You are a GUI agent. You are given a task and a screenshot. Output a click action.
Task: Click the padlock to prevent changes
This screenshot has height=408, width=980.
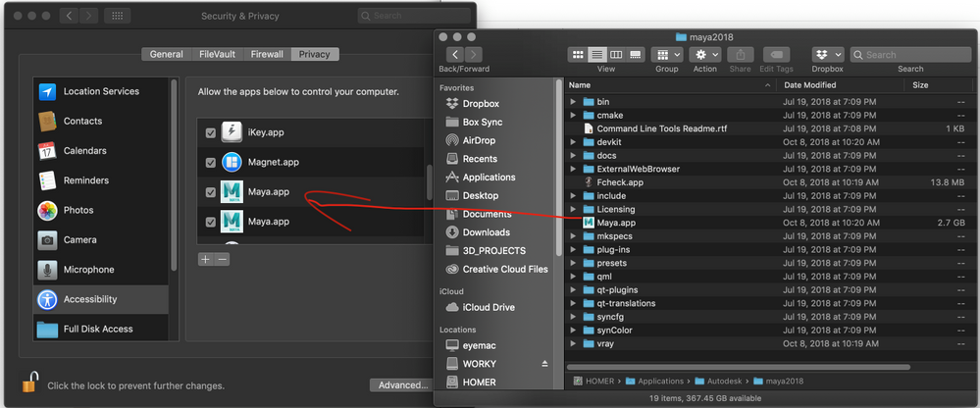pos(30,382)
